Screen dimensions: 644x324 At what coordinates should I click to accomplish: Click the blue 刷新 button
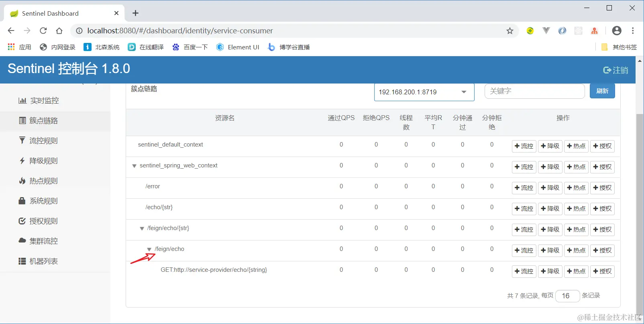pyautogui.click(x=602, y=91)
